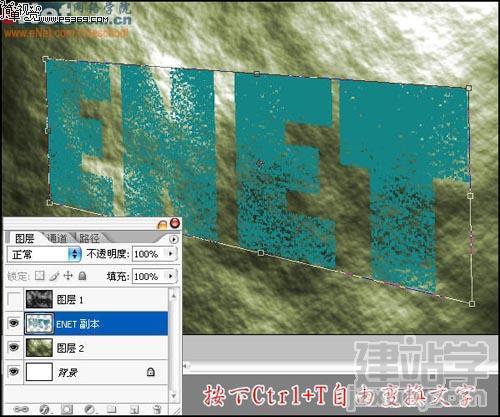Open the 正常 blend mode dropdown
500x417 pixels.
point(44,255)
